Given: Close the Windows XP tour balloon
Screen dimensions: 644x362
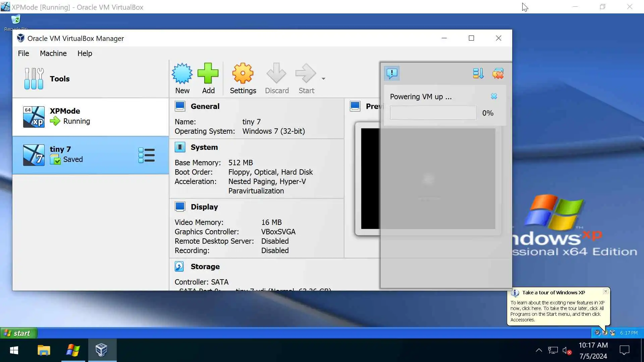Looking at the screenshot, I should pyautogui.click(x=606, y=291).
